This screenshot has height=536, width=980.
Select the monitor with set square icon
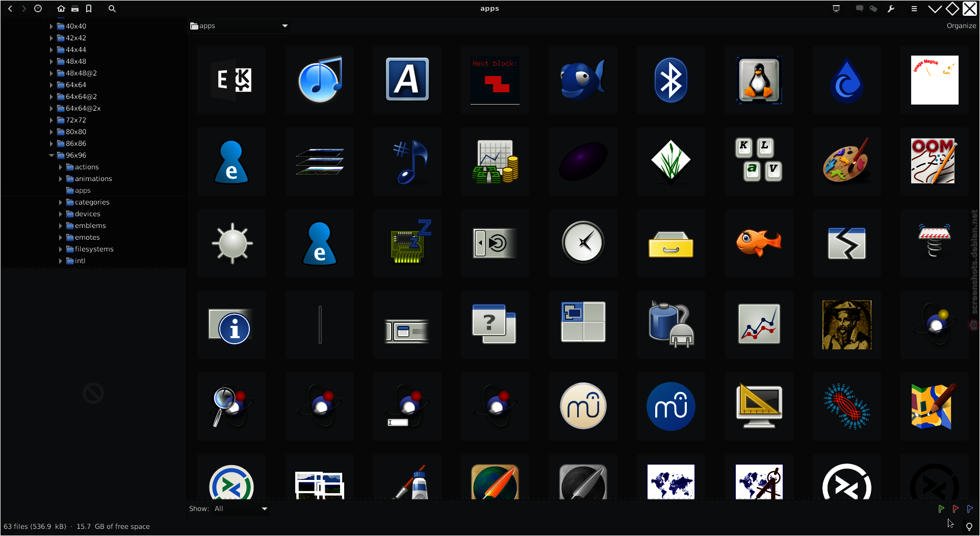pyautogui.click(x=759, y=406)
